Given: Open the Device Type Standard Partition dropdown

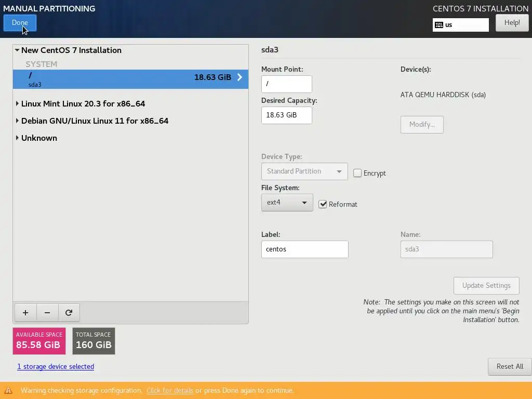Looking at the screenshot, I should (304, 171).
